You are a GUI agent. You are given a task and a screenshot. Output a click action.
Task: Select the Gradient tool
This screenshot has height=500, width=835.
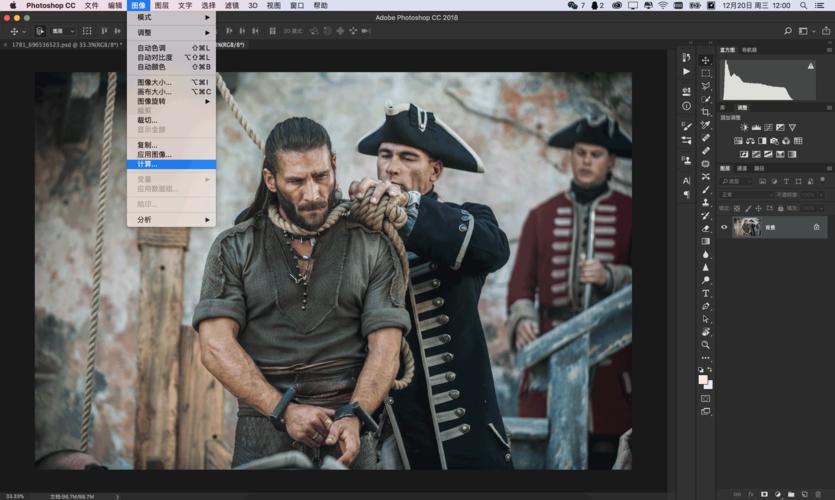pyautogui.click(x=706, y=241)
